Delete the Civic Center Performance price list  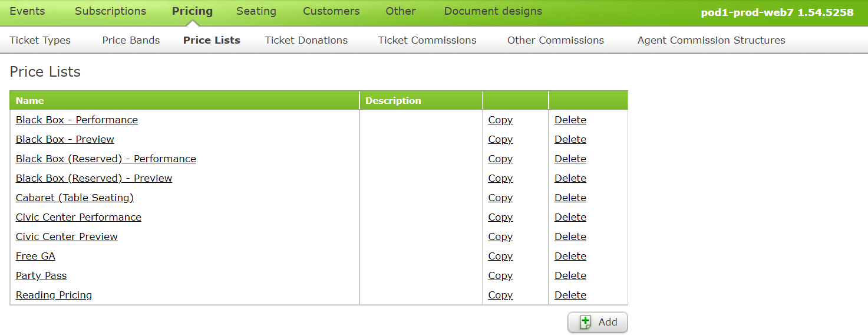pos(570,217)
